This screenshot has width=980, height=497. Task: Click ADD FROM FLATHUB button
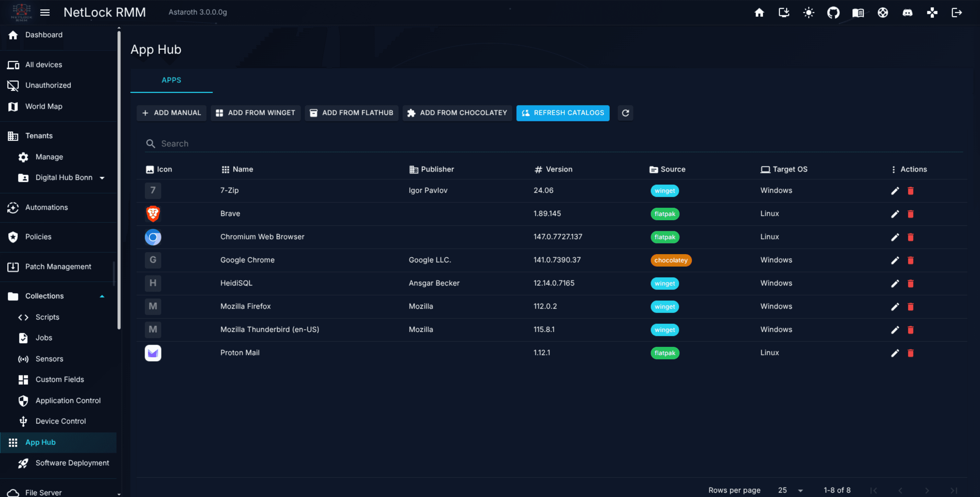pos(351,113)
